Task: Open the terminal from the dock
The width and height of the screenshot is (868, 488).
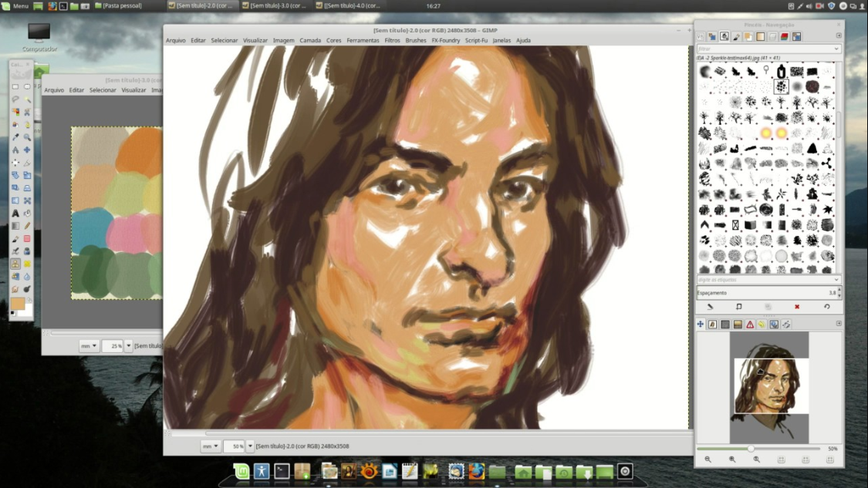Action: click(282, 471)
